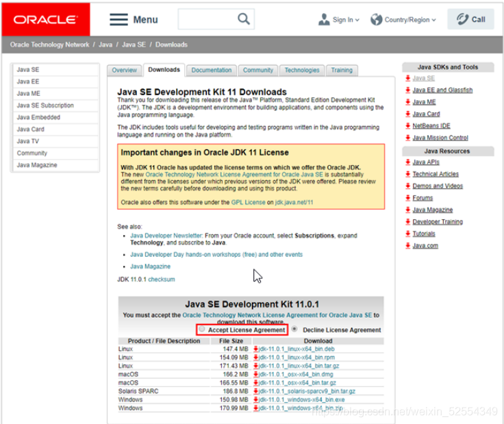Click download arrow icon beside Developer Training

pyautogui.click(x=408, y=221)
